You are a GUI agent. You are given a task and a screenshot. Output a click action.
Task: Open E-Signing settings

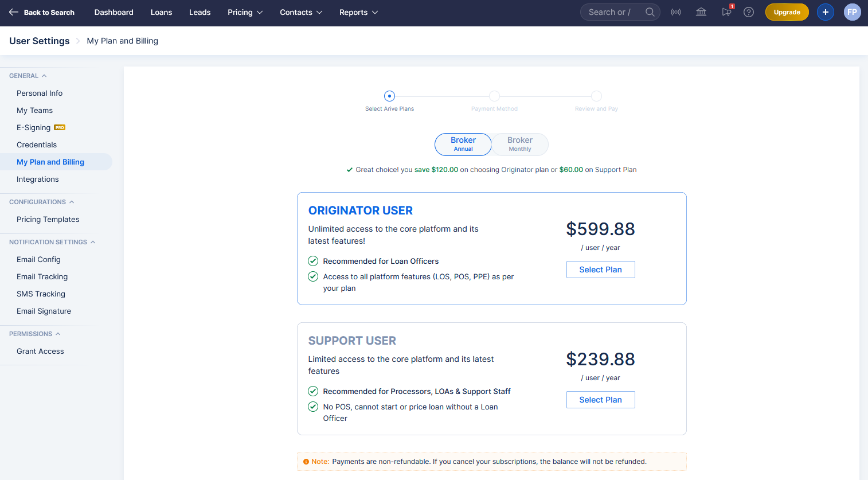pos(33,127)
